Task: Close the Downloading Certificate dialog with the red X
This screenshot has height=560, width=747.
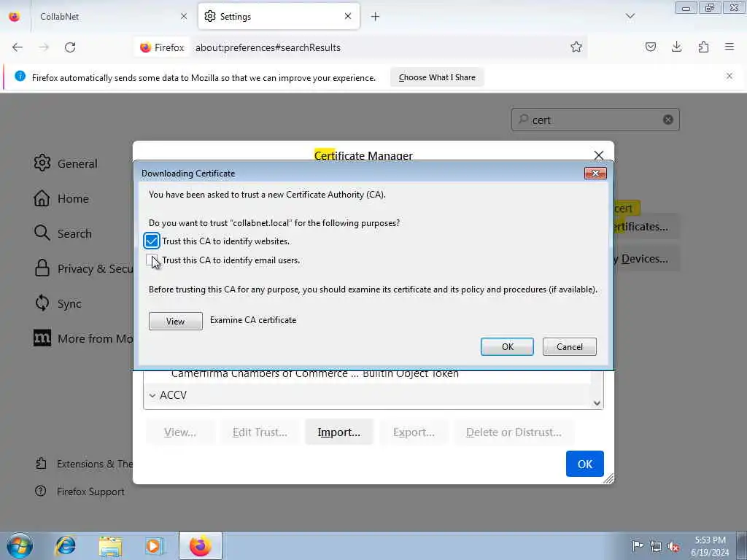Action: [x=595, y=174]
